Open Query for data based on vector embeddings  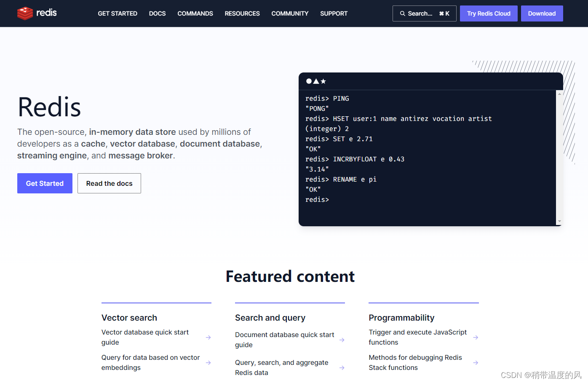tap(150, 363)
